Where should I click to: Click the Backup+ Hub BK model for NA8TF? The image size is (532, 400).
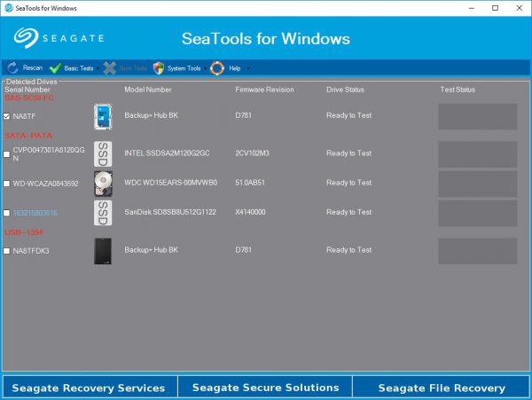pos(151,115)
